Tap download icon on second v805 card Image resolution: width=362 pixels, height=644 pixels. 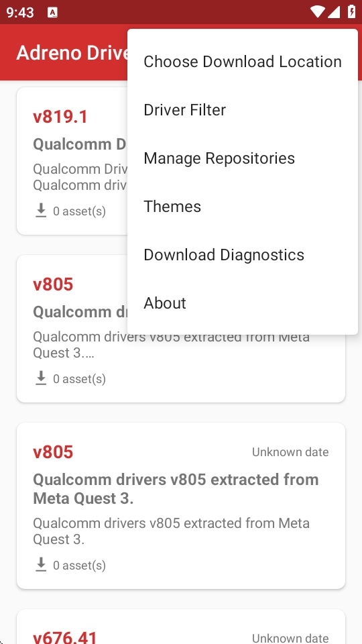[41, 565]
